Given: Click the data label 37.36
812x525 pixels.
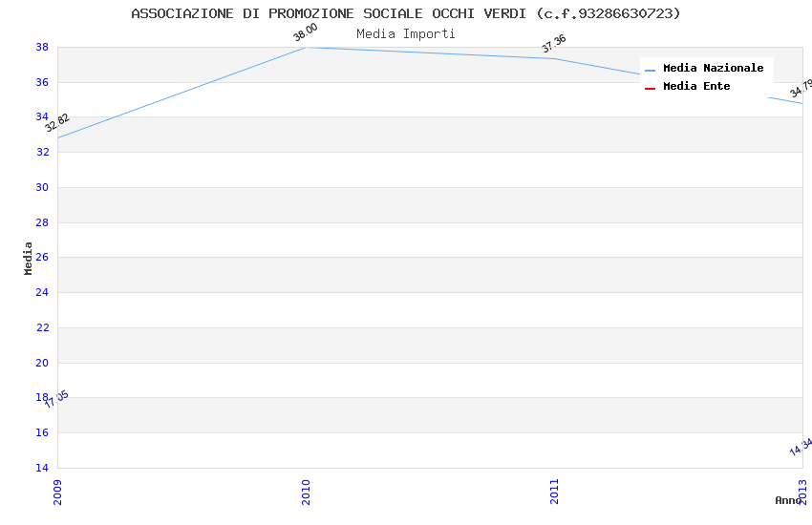Looking at the screenshot, I should pos(553,44).
